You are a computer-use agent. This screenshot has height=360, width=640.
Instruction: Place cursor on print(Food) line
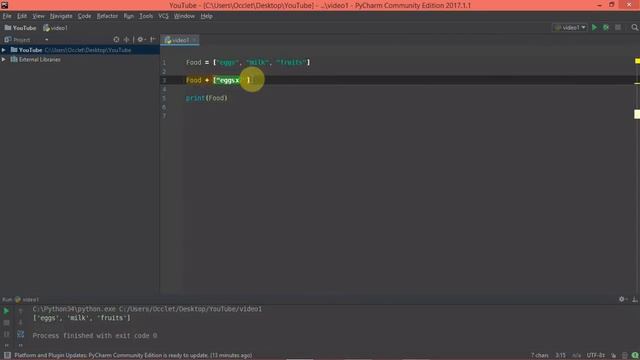(x=207, y=98)
